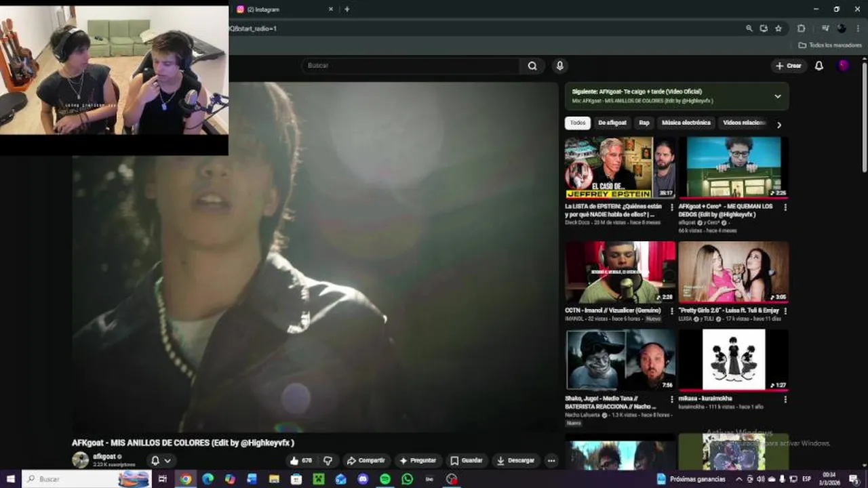This screenshot has height=488, width=868.
Task: Click the Descargar button
Action: [x=515, y=460]
